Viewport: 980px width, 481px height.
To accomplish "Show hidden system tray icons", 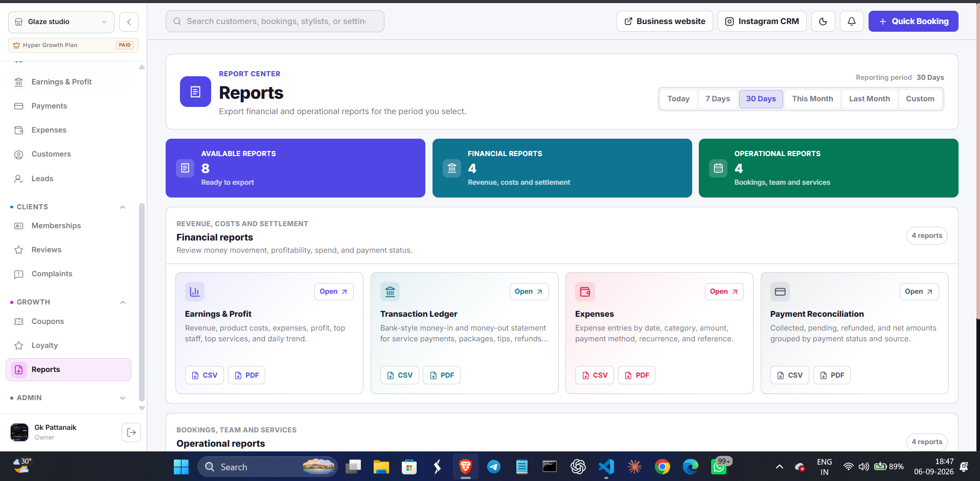I will (x=780, y=467).
